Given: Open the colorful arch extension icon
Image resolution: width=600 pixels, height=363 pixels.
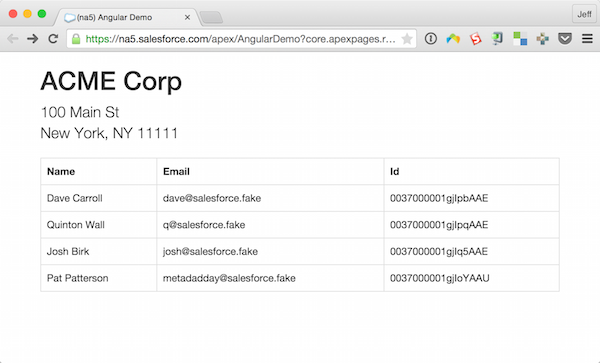Looking at the screenshot, I should tap(453, 39).
